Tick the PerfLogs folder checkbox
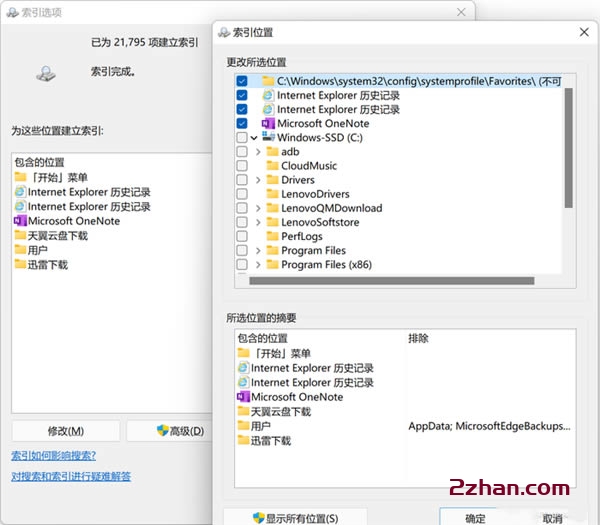Screen dimensions: 600x525 242,236
